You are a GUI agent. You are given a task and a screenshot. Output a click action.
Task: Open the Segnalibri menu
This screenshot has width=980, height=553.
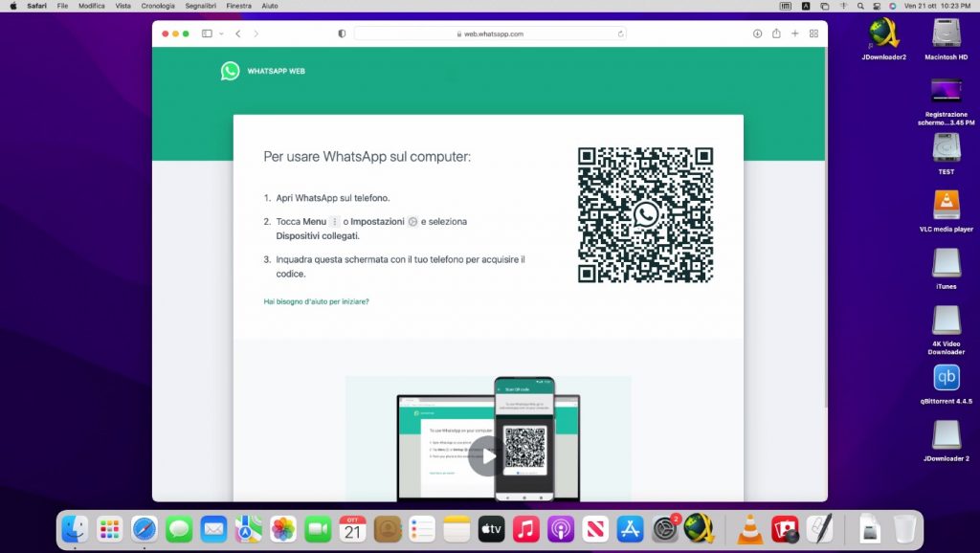click(199, 6)
